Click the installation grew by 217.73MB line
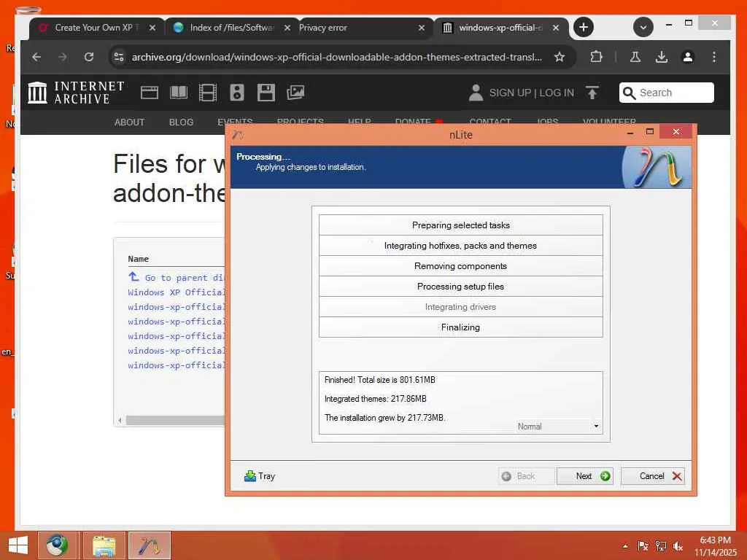 385,418
